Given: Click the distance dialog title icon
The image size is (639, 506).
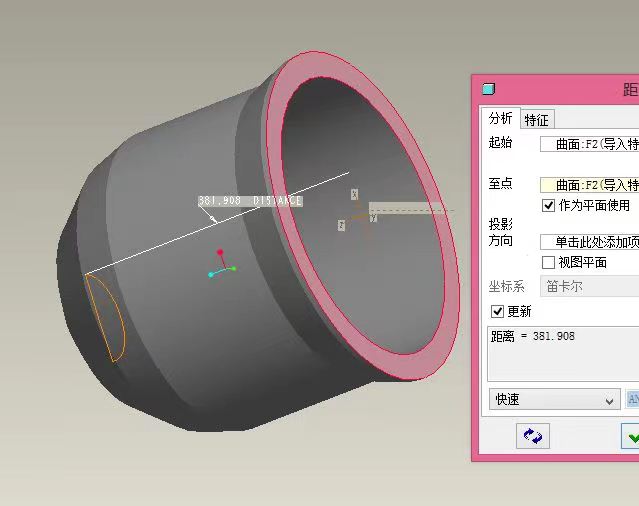Looking at the screenshot, I should (x=488, y=89).
